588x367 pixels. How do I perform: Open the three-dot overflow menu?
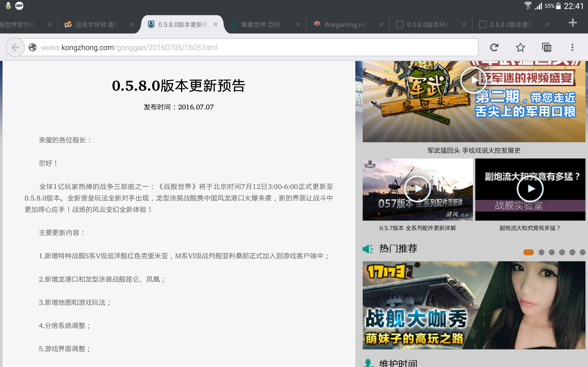point(572,47)
